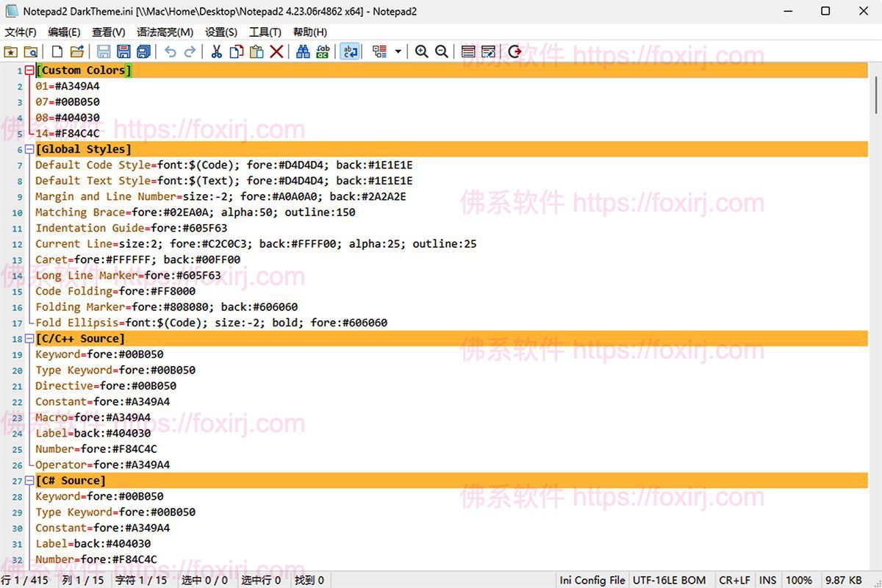The height and width of the screenshot is (588, 882).
Task: Create a new blank file
Action: coord(57,51)
